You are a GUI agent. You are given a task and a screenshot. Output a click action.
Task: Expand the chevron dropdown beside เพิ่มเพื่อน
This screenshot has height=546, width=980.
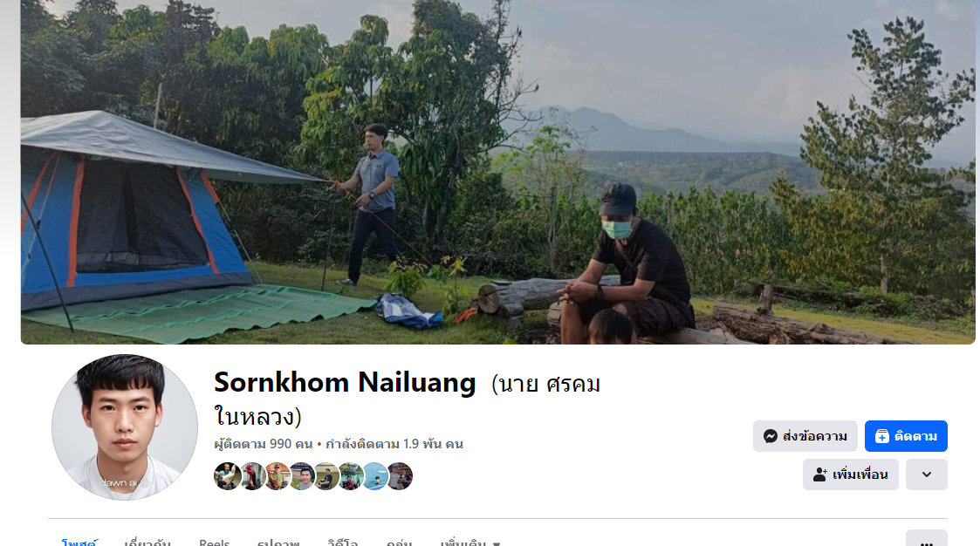click(x=926, y=474)
